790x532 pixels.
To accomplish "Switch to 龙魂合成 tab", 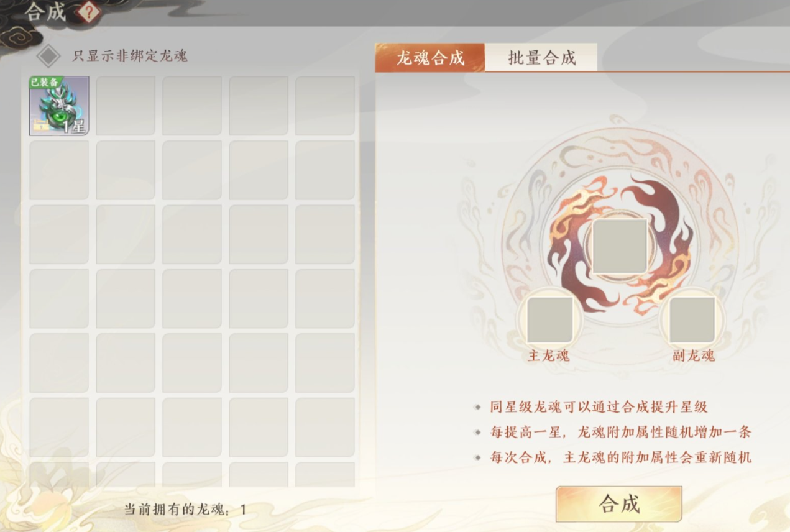I will [430, 58].
